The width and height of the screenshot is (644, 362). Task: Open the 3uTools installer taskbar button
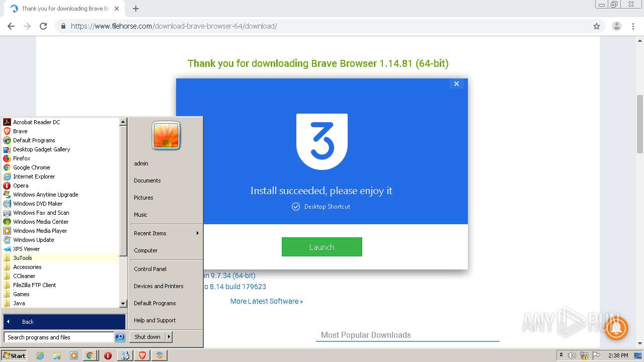click(x=159, y=355)
